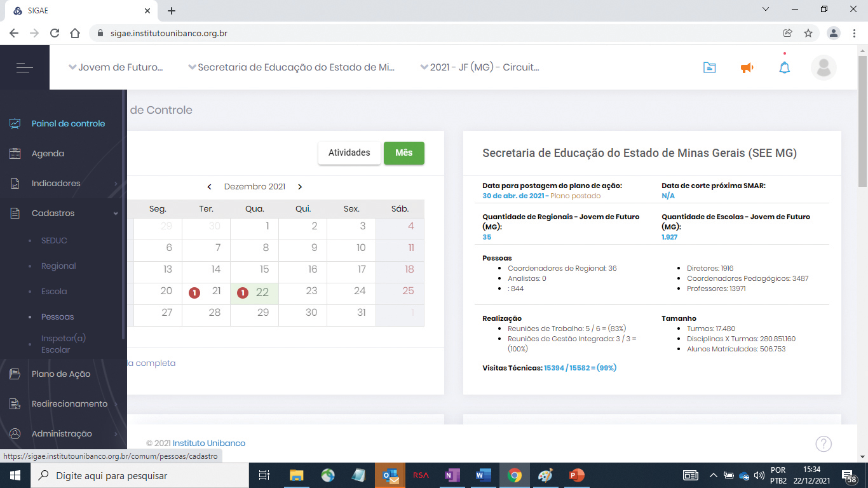Select Escola under Cadastros
The image size is (868, 488).
(54, 291)
